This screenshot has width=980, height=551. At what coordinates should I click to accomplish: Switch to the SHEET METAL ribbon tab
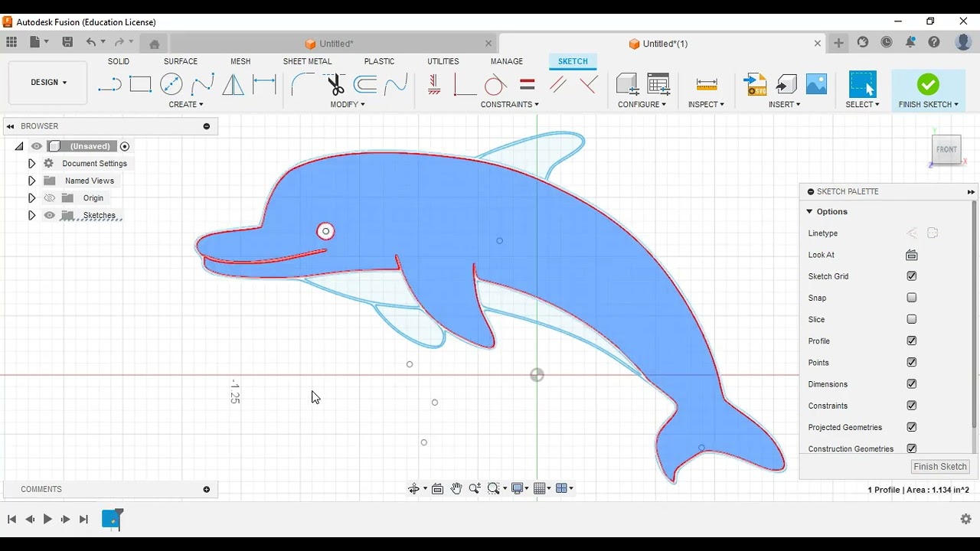(x=307, y=61)
